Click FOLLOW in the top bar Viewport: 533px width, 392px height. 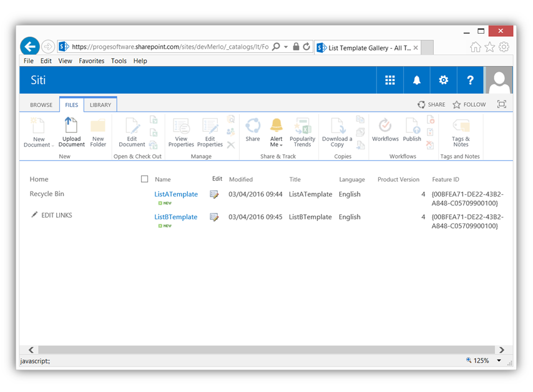(469, 104)
